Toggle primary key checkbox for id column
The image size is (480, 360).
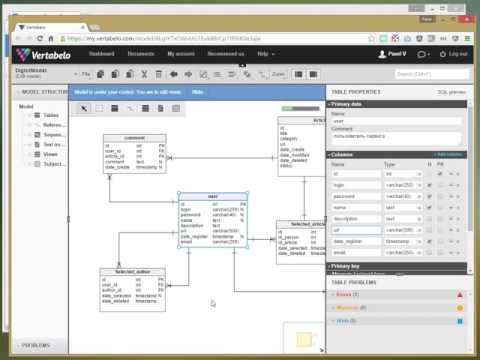pos(440,174)
